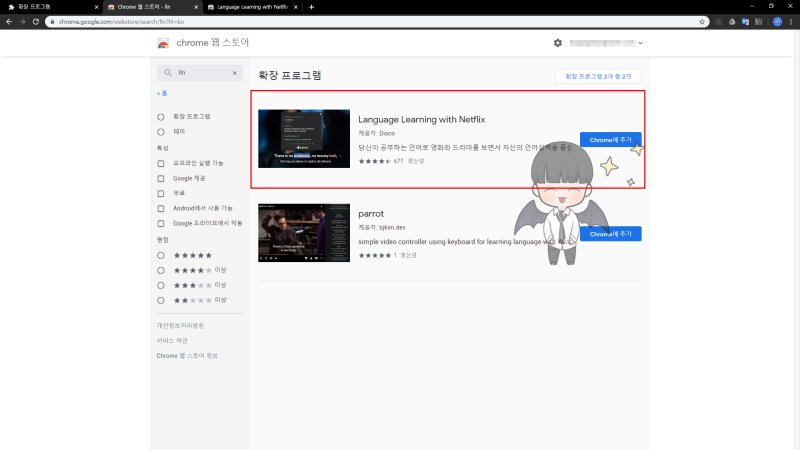Open the parrot extension title

[x=371, y=214]
